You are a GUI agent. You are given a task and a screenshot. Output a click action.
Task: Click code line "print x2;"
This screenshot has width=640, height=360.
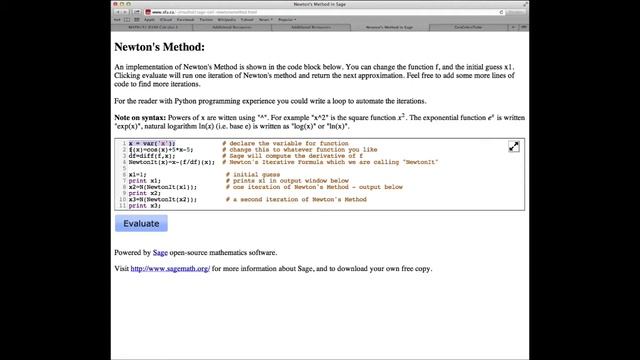(144, 193)
